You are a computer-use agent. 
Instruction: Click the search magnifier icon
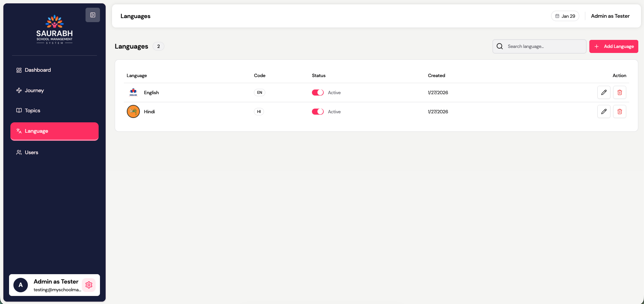(499, 46)
